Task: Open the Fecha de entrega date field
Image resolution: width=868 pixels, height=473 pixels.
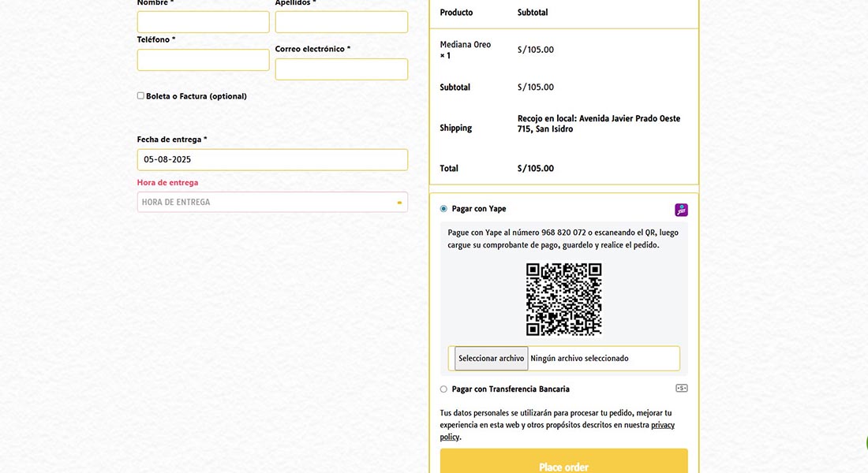Action: [x=272, y=160]
